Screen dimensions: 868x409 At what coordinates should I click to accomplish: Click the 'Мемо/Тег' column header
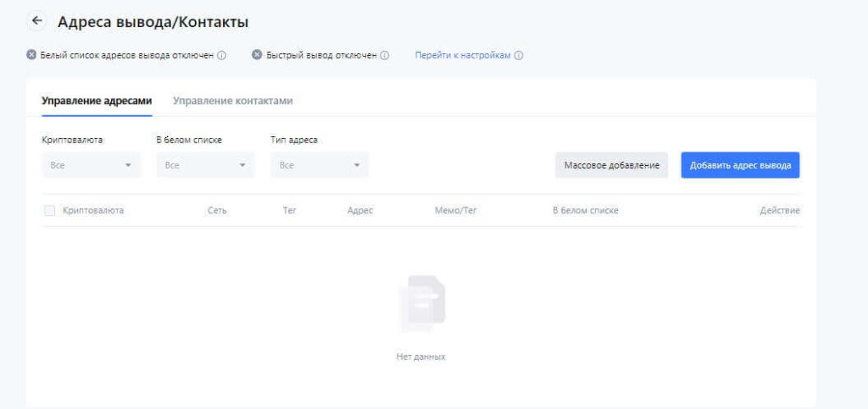[x=456, y=210]
